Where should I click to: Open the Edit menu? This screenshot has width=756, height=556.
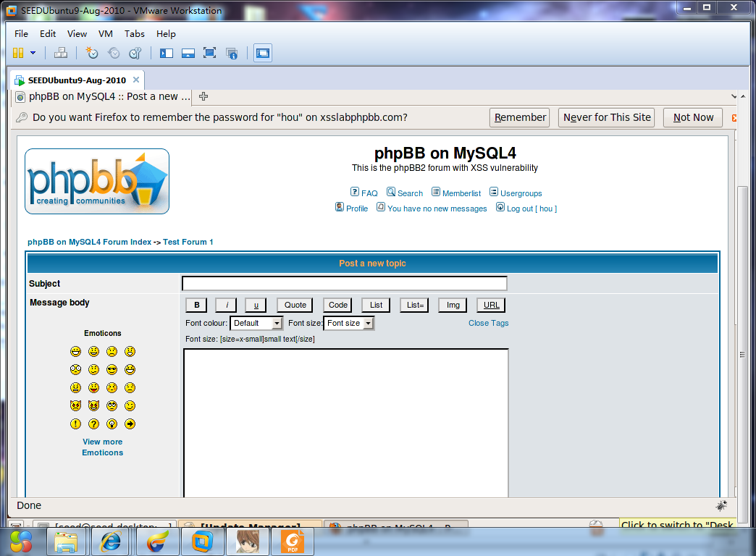pos(48,34)
